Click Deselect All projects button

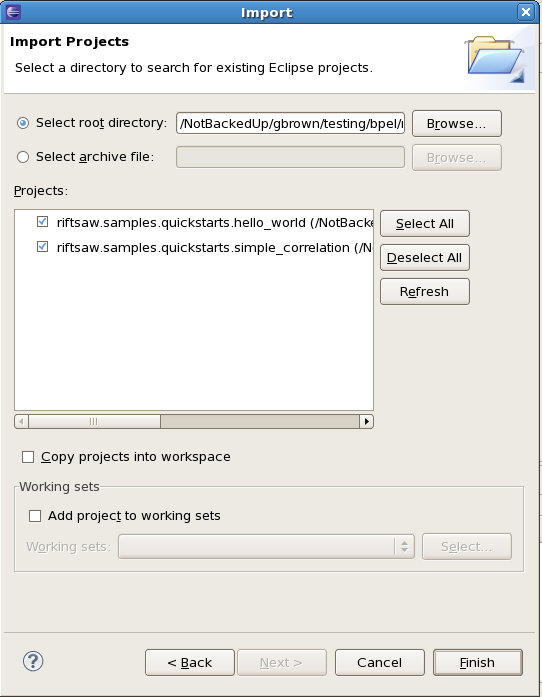(x=425, y=258)
